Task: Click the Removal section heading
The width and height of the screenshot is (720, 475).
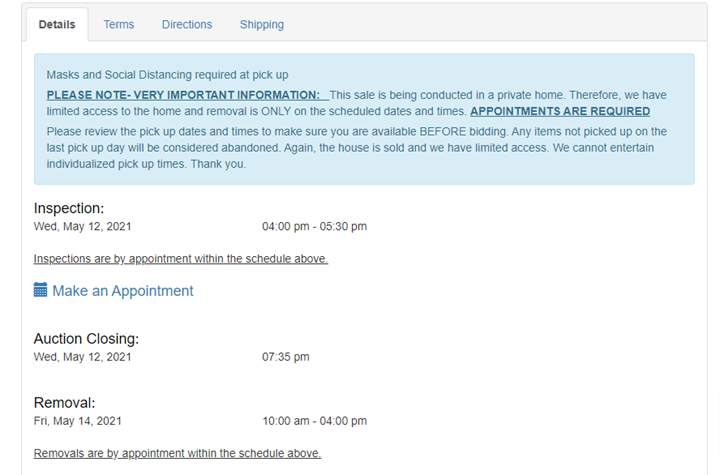Action: pos(65,402)
